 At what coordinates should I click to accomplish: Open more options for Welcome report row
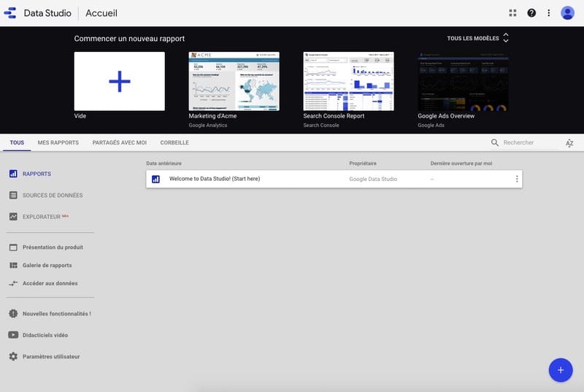pyautogui.click(x=517, y=179)
